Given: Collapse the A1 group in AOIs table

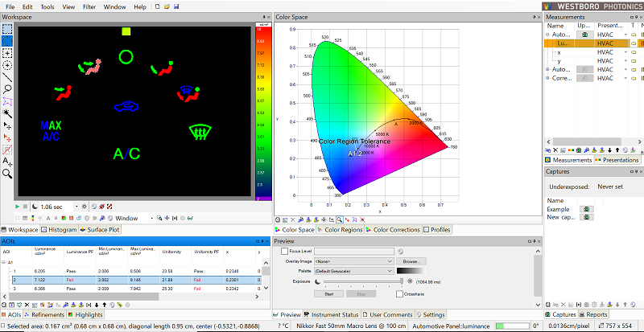Looking at the screenshot, I should [5, 262].
